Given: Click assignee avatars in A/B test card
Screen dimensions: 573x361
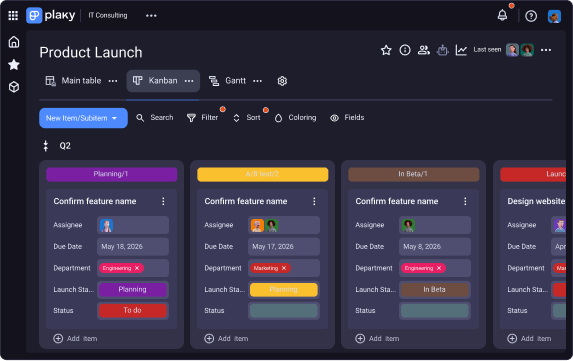Looking at the screenshot, I should [264, 226].
